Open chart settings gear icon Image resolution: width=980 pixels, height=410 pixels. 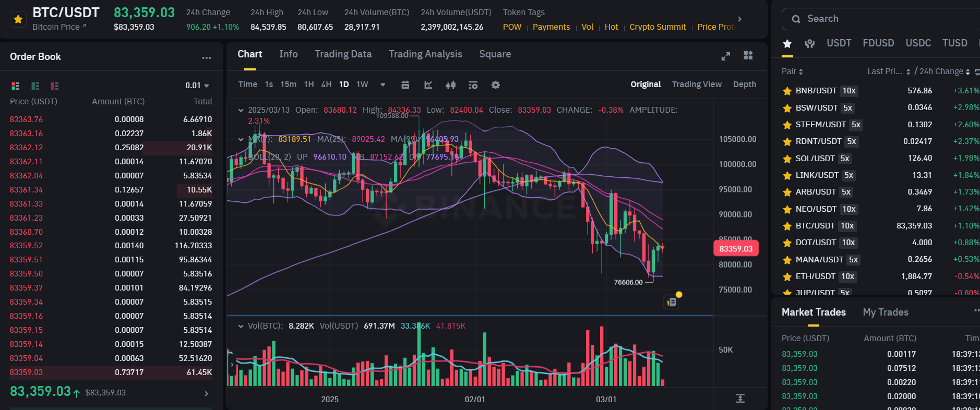(496, 85)
